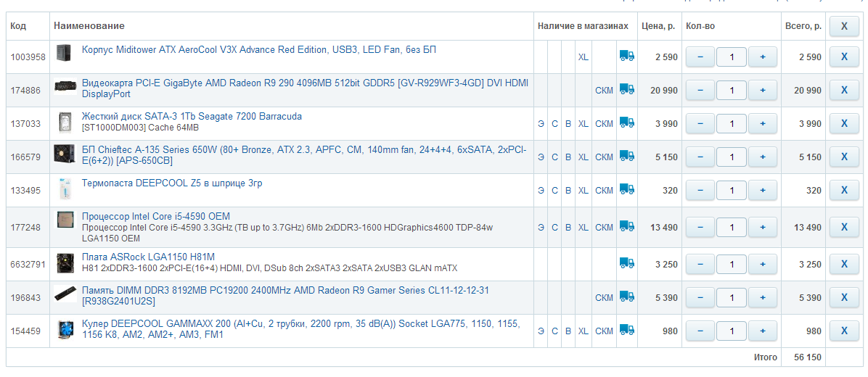The width and height of the screenshot is (868, 377).
Task: Remove Chieftec PSU from cart
Action: point(844,157)
